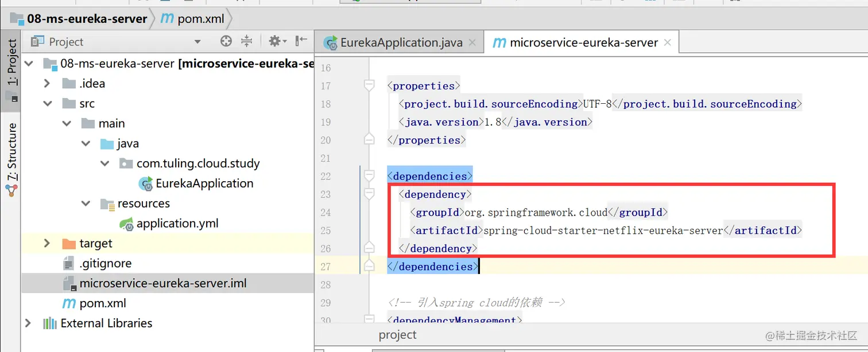Select microservice-eureka-server.iml file
The width and height of the screenshot is (868, 352).
(x=163, y=283)
